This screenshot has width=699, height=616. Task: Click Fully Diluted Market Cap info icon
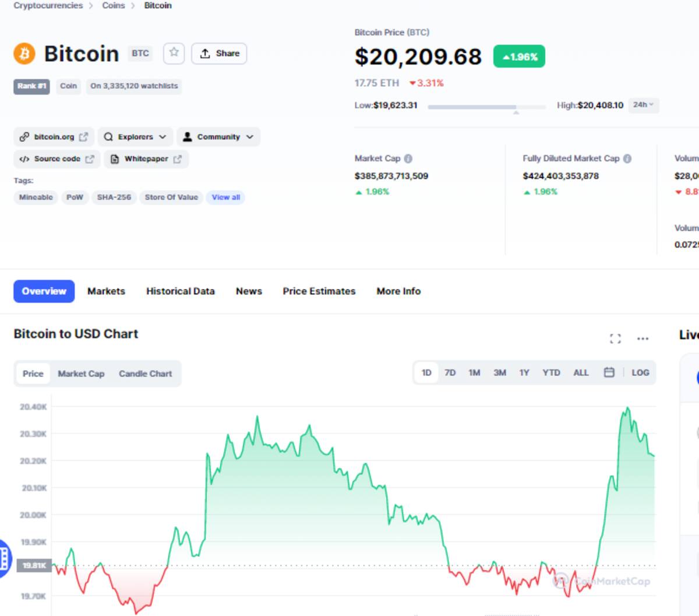click(627, 159)
